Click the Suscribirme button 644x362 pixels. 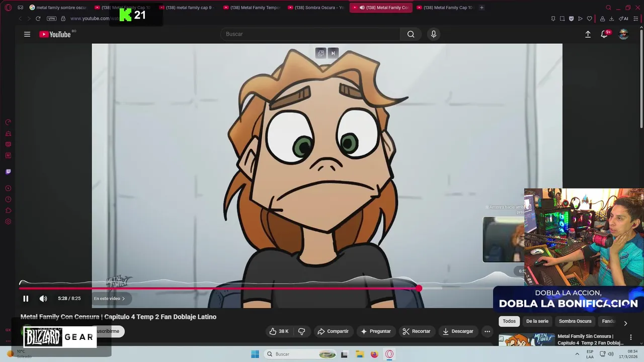tap(108, 331)
